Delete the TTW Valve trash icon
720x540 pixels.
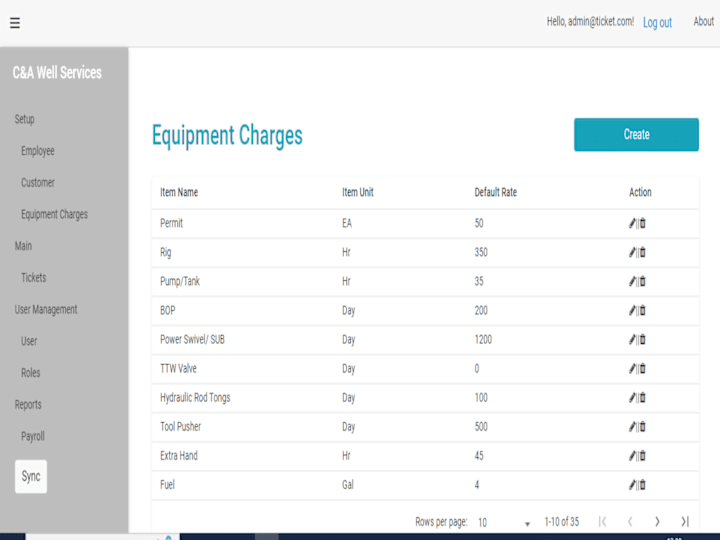[642, 368]
